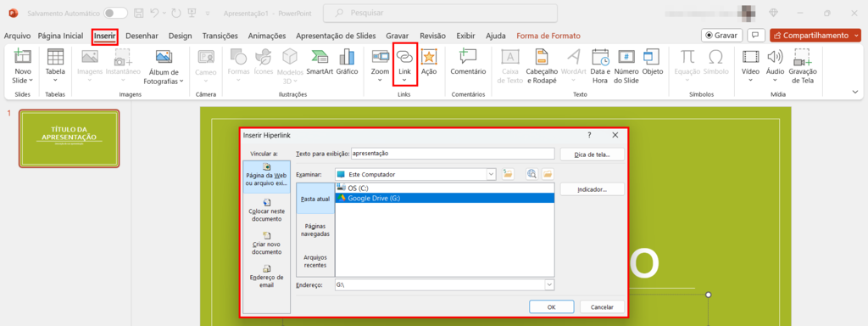
Task: Click the Pesquisar search box
Action: [x=440, y=13]
